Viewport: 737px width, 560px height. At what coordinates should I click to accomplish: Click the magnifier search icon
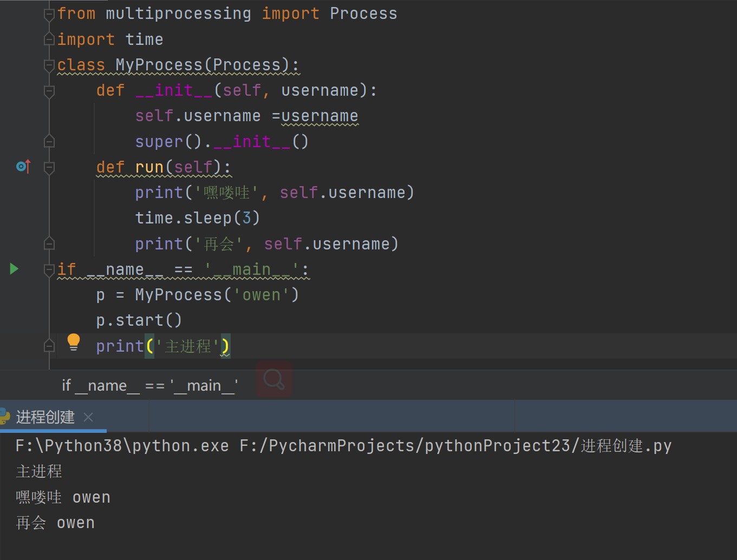tap(274, 380)
